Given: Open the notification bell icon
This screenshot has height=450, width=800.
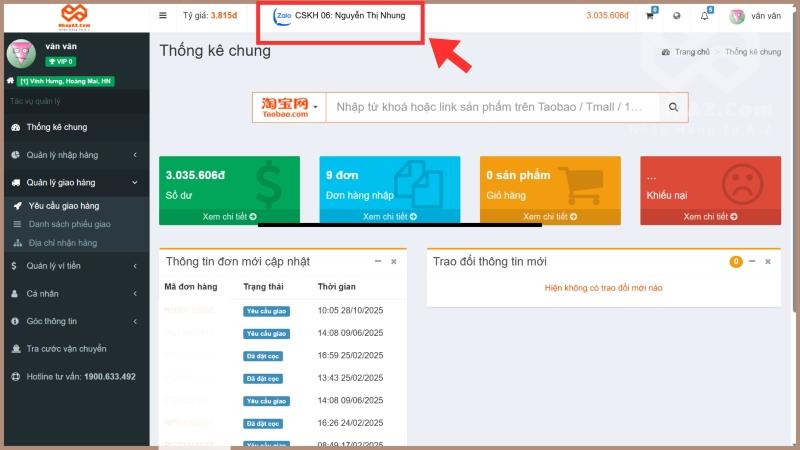Looking at the screenshot, I should pyautogui.click(x=705, y=16).
